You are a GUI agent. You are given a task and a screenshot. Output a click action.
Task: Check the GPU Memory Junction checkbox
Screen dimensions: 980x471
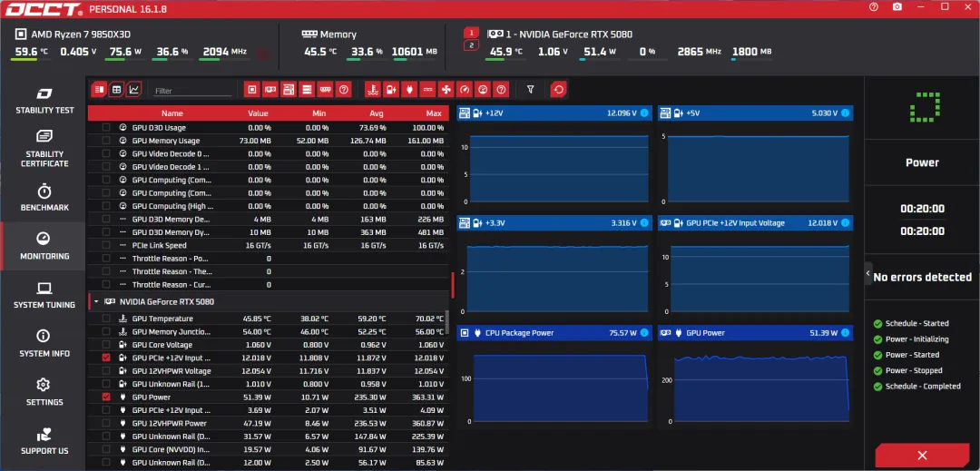pos(106,332)
